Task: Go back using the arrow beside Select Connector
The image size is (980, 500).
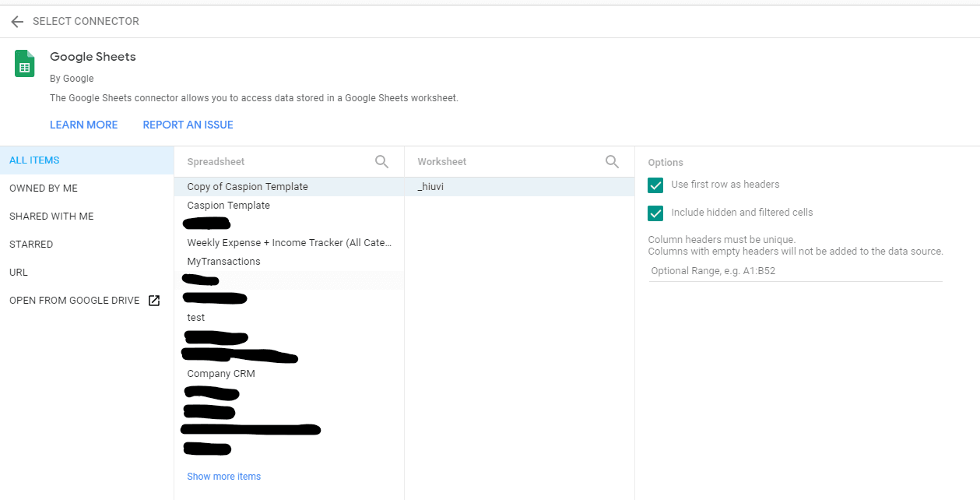Action: pos(17,22)
